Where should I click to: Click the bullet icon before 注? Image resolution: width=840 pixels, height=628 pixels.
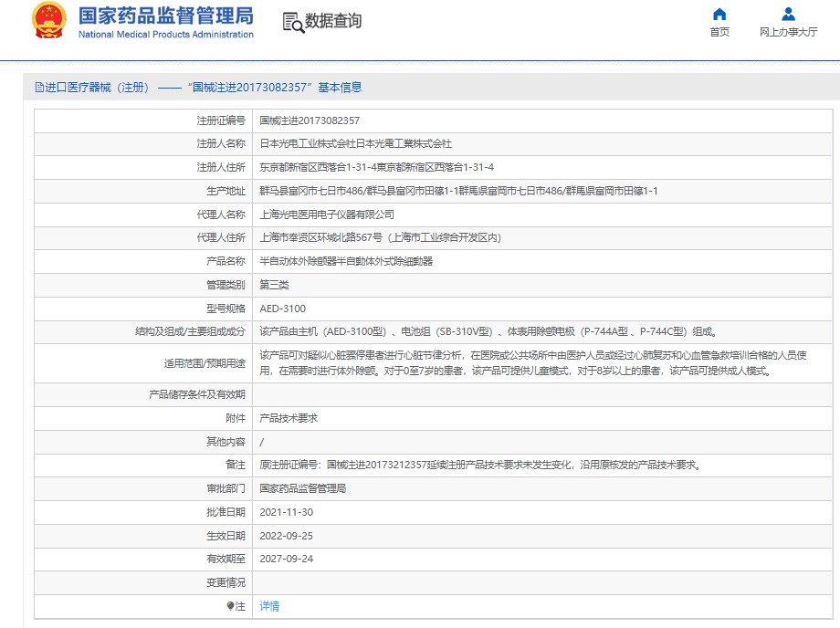coord(231,606)
